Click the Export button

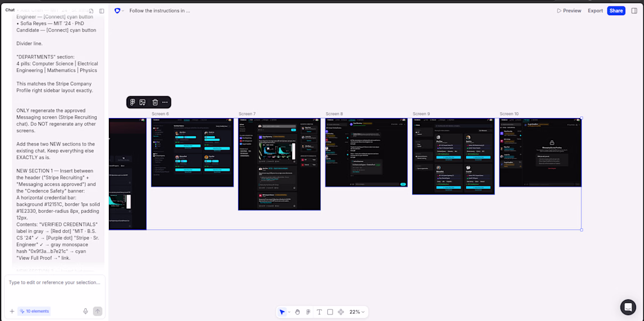tap(595, 11)
